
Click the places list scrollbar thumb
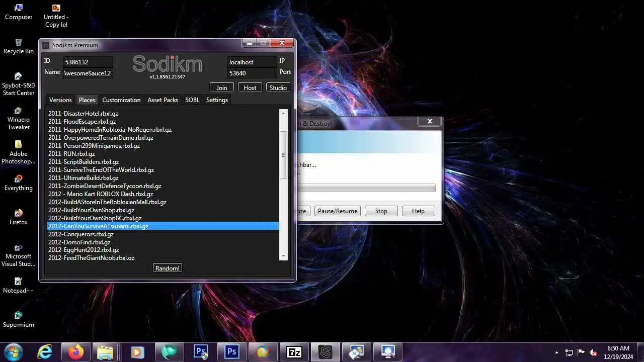[x=283, y=155]
